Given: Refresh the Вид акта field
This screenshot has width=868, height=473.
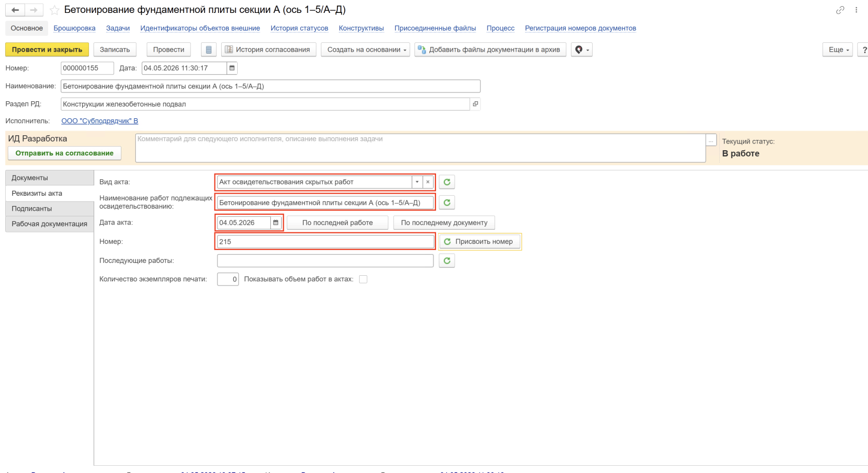Looking at the screenshot, I should (447, 182).
